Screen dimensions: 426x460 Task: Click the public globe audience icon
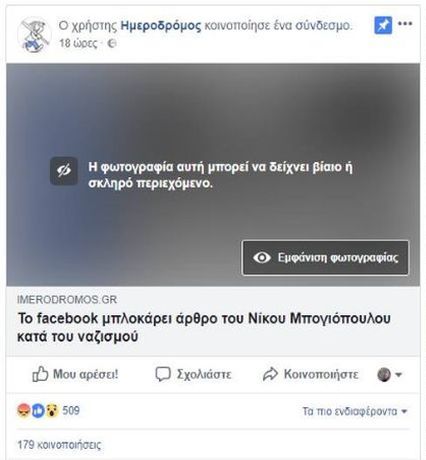(x=112, y=43)
